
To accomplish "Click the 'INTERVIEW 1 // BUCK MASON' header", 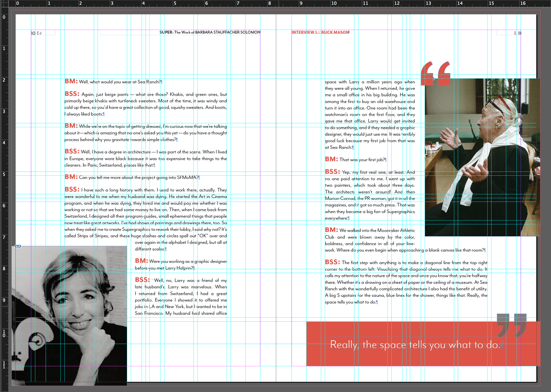I will (x=320, y=32).
